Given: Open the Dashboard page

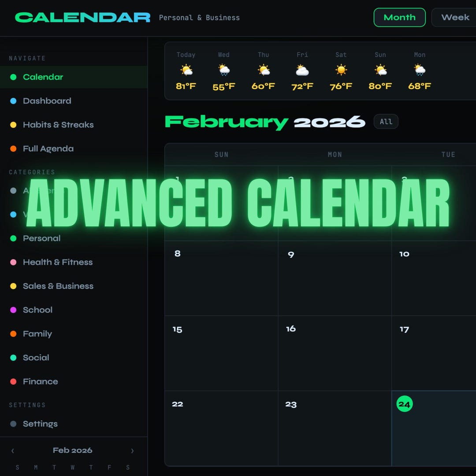Looking at the screenshot, I should [74, 101].
